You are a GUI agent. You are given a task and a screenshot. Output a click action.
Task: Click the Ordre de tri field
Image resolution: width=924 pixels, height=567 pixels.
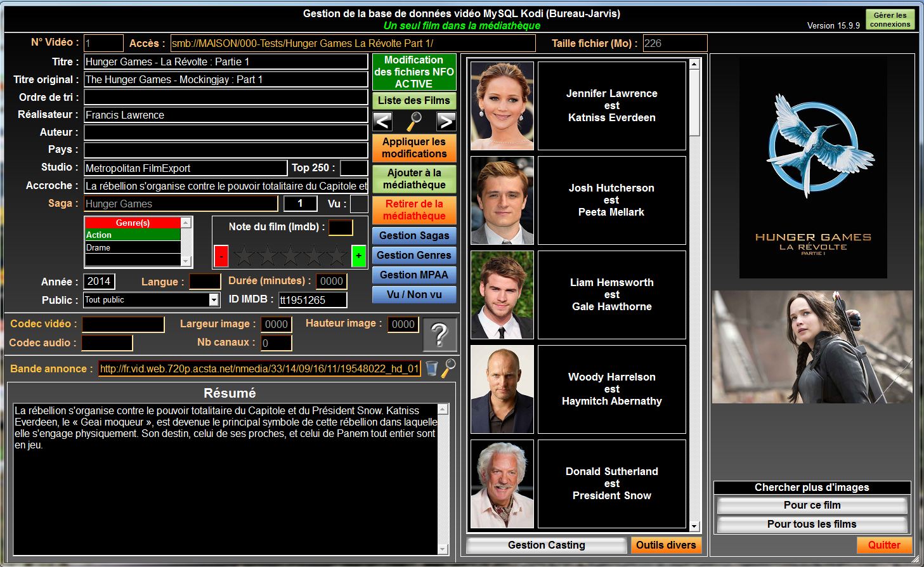(226, 97)
